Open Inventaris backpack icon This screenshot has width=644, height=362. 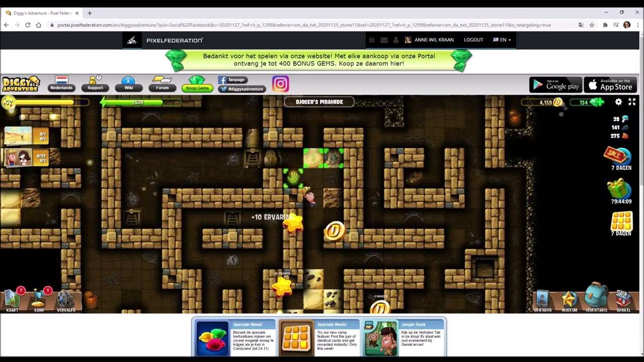point(596,298)
